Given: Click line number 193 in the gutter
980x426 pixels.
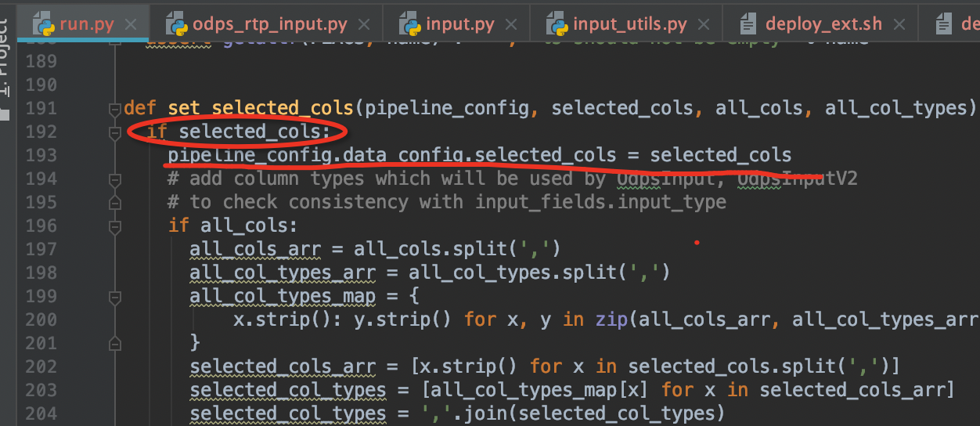Looking at the screenshot, I should coord(41,155).
